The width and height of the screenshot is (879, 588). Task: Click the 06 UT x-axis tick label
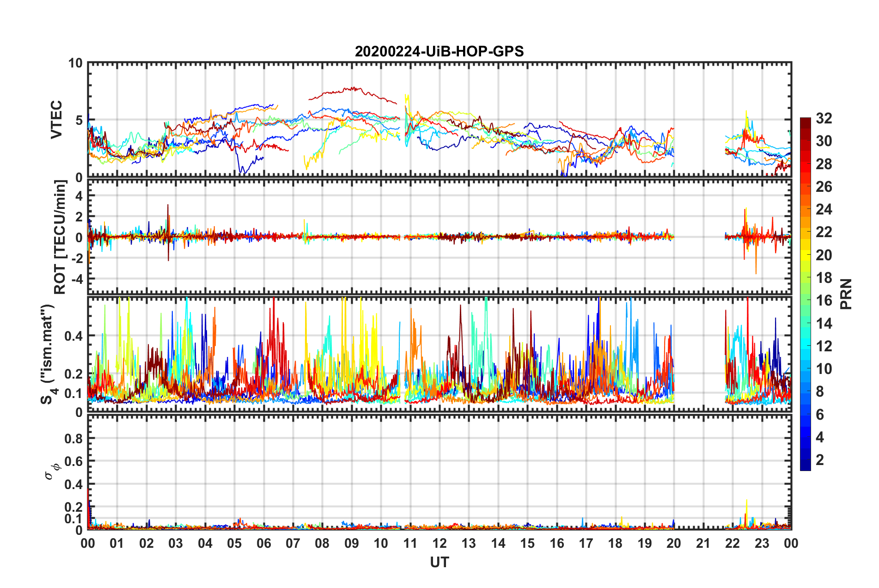[263, 543]
